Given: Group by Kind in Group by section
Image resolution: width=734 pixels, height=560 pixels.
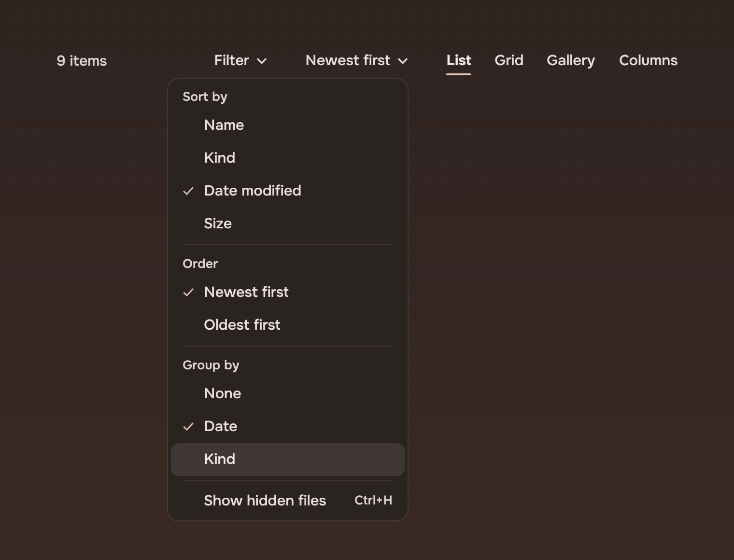Looking at the screenshot, I should pos(288,459).
